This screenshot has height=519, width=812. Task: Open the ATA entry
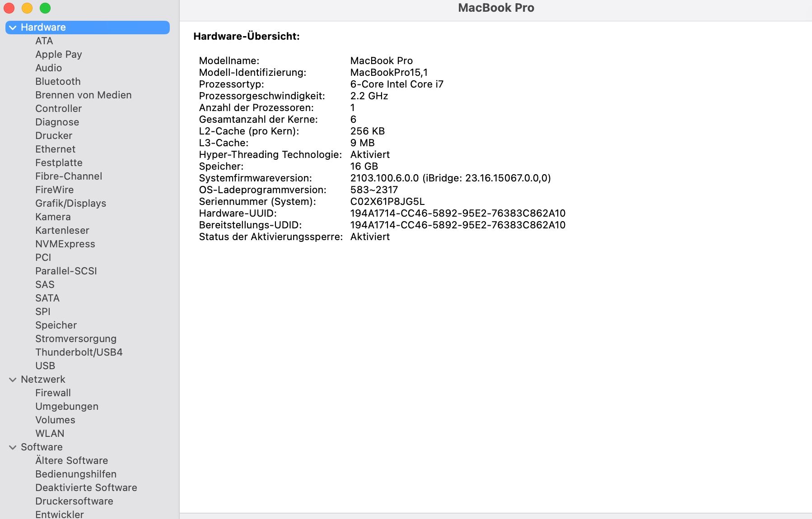[44, 41]
